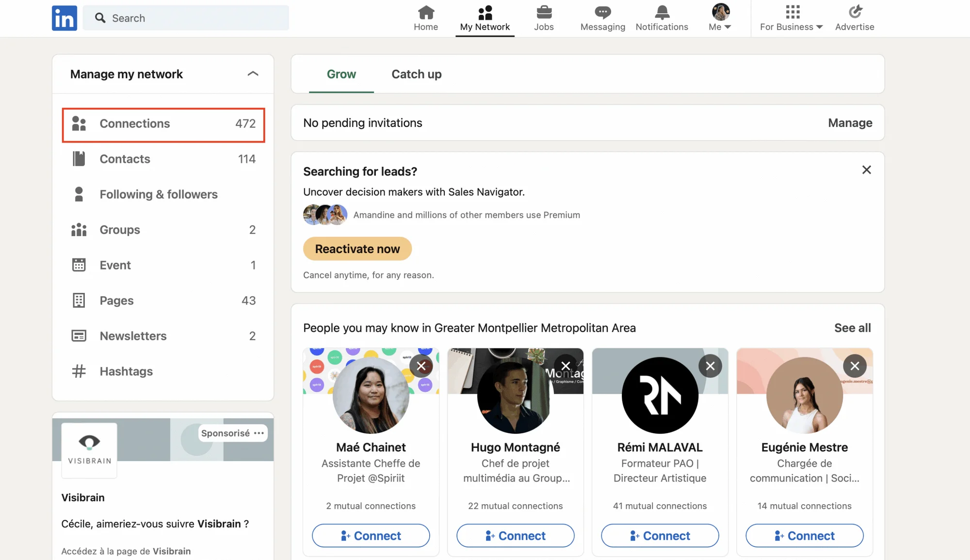This screenshot has height=560, width=970.
Task: Dismiss Maé Chainet suggestion card
Action: click(421, 366)
